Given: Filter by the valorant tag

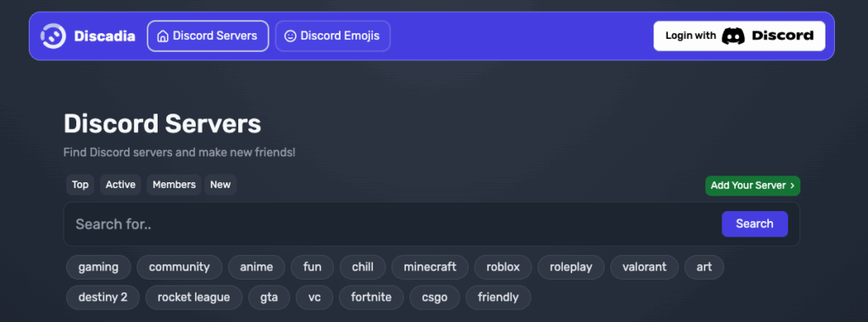Looking at the screenshot, I should pyautogui.click(x=644, y=267).
